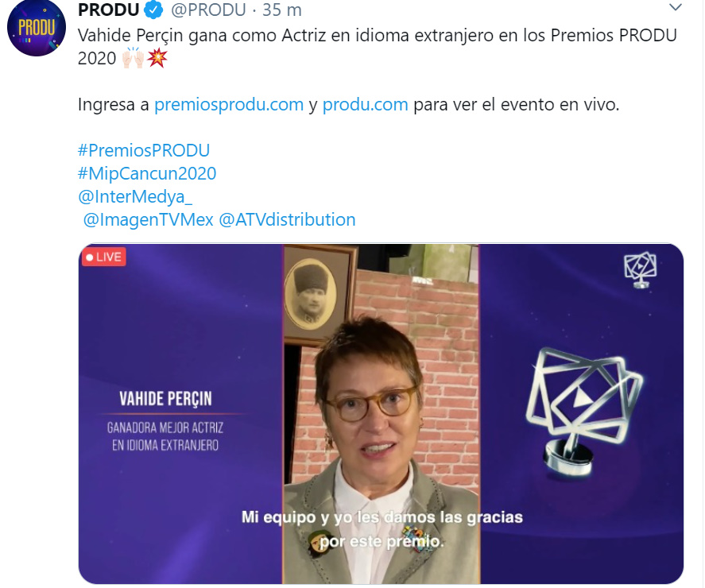Screen dimensions: 705x588
Task: Click the Vahide Perçin caption text
Action: (165, 399)
